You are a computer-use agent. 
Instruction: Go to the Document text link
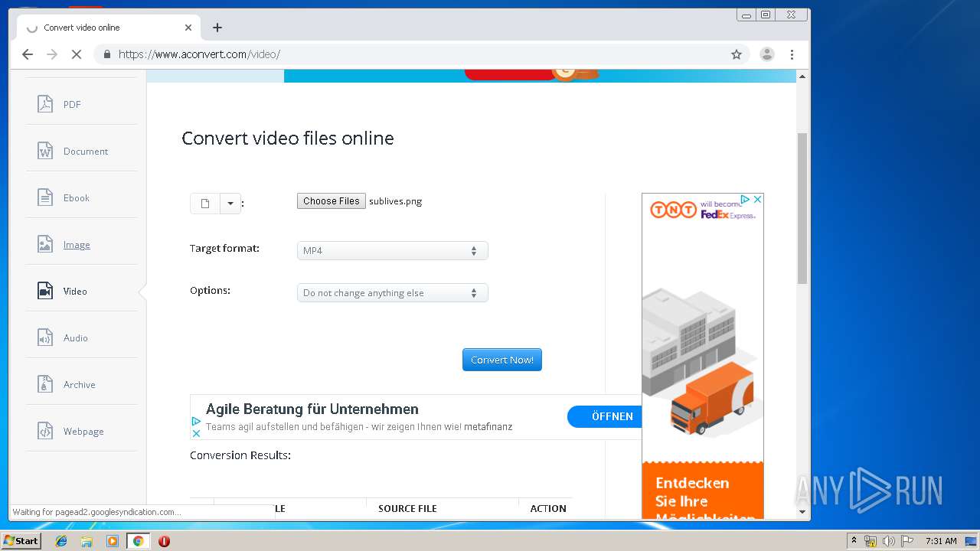(86, 152)
